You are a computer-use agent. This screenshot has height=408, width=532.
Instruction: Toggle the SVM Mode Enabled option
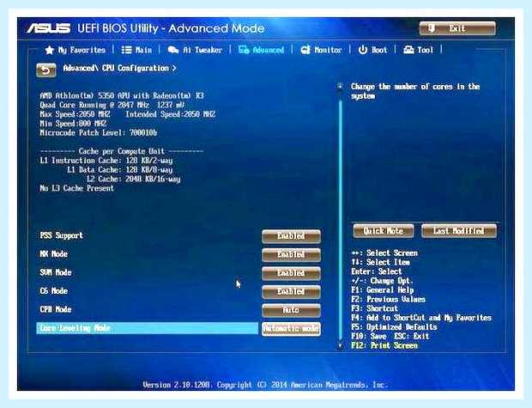pyautogui.click(x=291, y=273)
